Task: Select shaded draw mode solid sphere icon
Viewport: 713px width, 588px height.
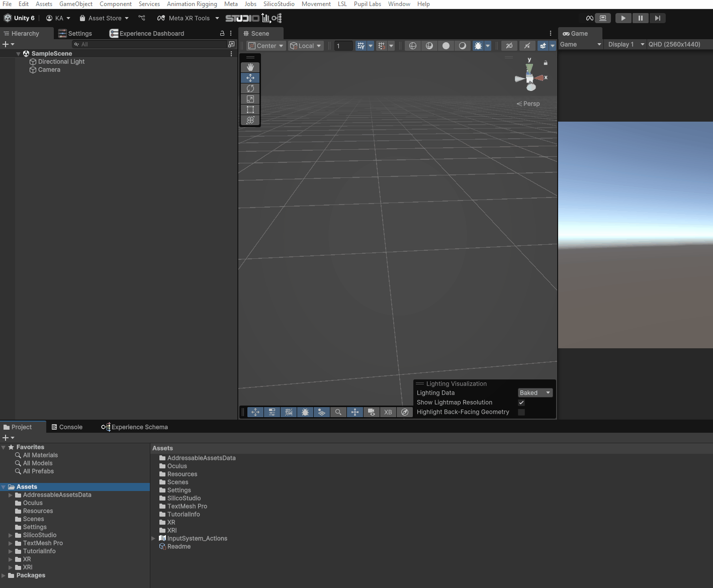Action: [x=446, y=46]
